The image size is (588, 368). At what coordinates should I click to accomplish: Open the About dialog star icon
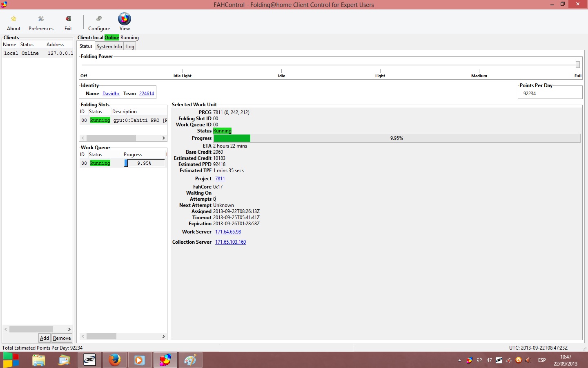point(13,19)
